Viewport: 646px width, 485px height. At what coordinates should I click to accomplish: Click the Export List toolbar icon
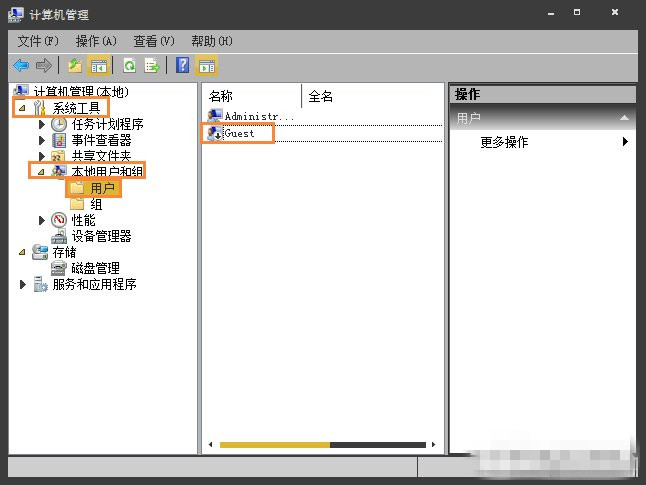click(x=152, y=65)
